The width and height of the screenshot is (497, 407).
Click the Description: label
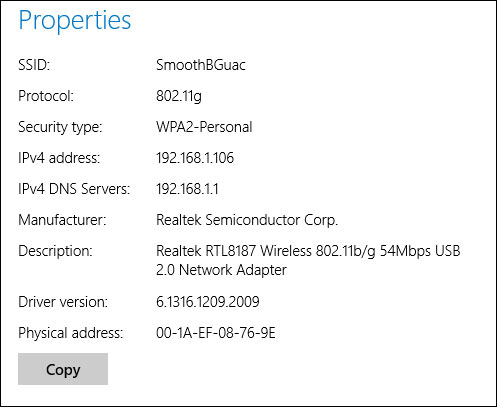coord(55,251)
